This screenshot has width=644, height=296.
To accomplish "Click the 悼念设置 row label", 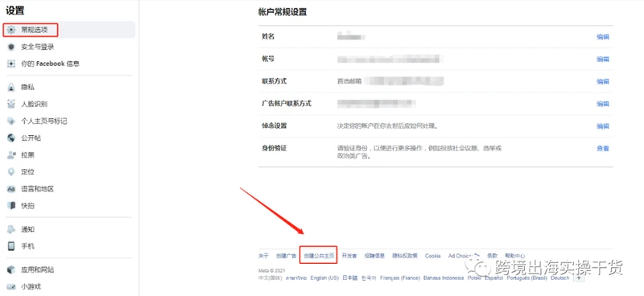I will (274, 125).
